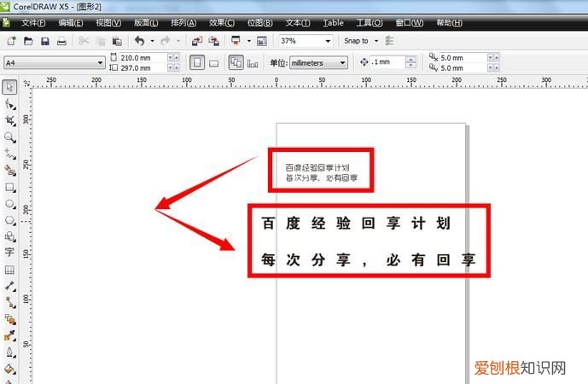The width and height of the screenshot is (588, 384).
Task: Create a new document
Action: click(11, 41)
